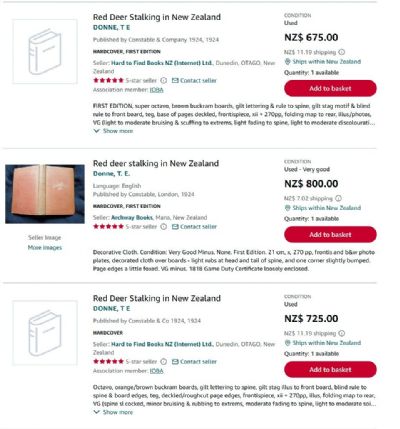Screen dimensions: 400x429
Task: Add NZ$ 725.00 book to basket
Action: (x=330, y=369)
